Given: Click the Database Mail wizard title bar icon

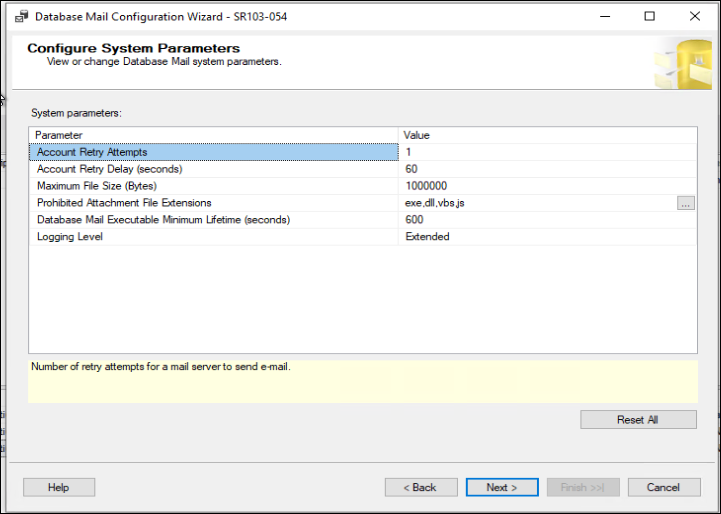Looking at the screenshot, I should [x=21, y=17].
